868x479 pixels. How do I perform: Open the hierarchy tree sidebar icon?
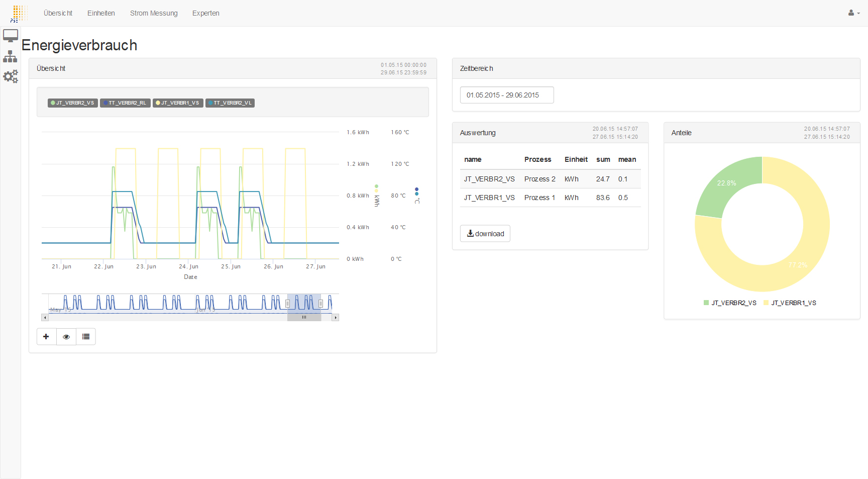tap(10, 56)
